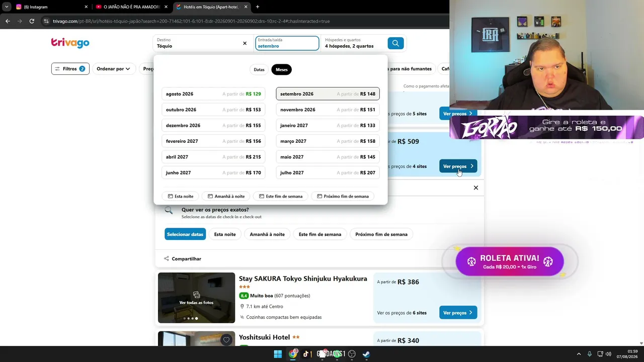
Task: Choose janeiro 2027 month option
Action: [x=328, y=125]
